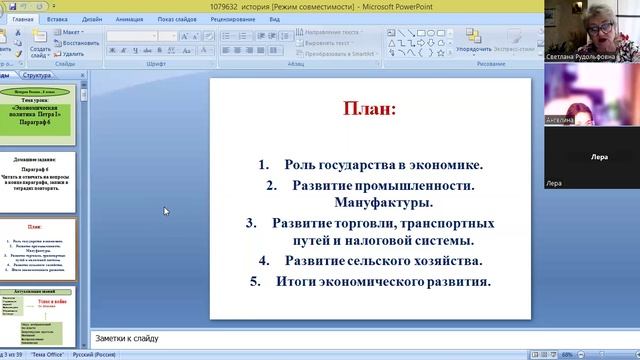Toggle justify text alignment

261,51
